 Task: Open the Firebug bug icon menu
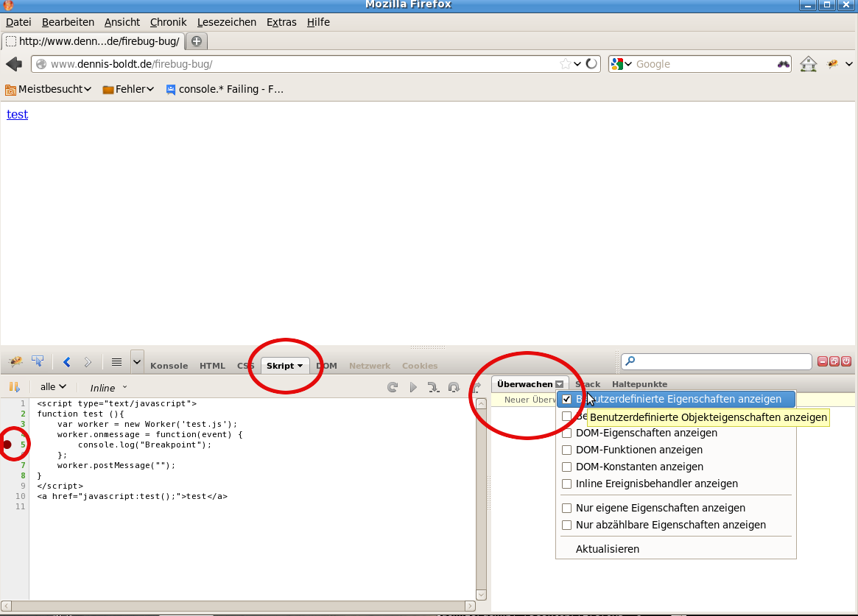click(15, 361)
